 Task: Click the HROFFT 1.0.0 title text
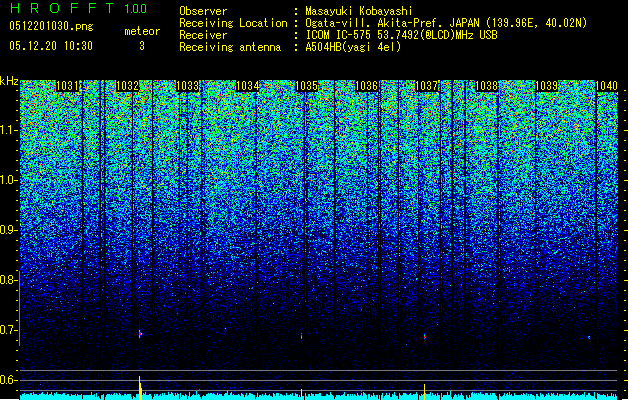[79, 8]
